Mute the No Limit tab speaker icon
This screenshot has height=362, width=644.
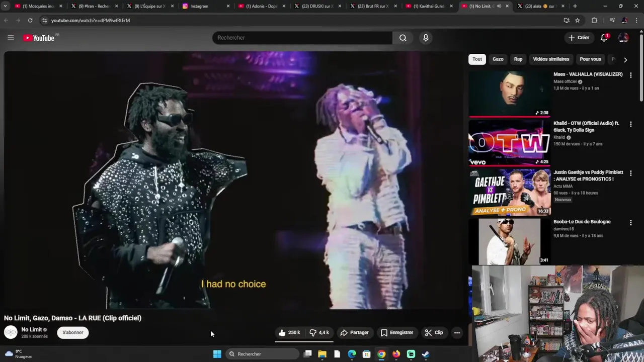499,6
